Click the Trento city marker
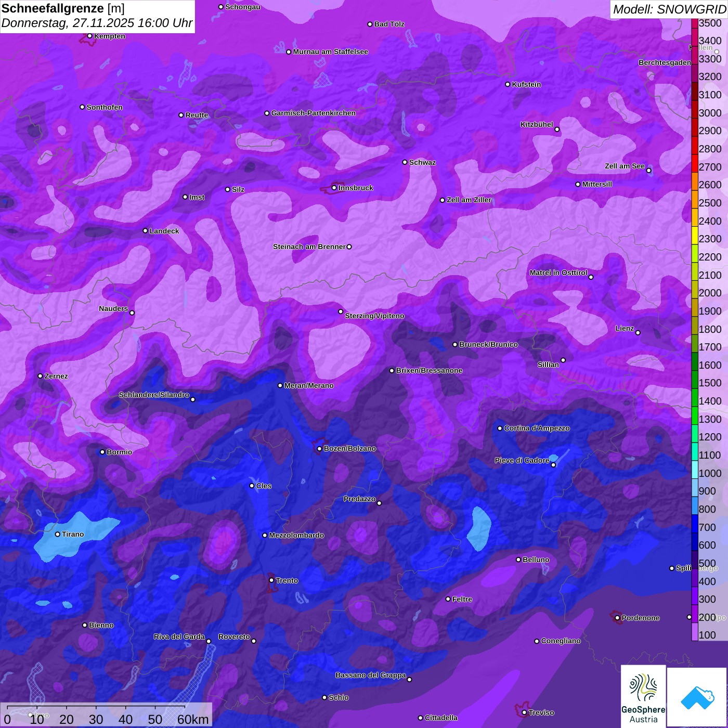The width and height of the screenshot is (728, 728). coord(271,580)
